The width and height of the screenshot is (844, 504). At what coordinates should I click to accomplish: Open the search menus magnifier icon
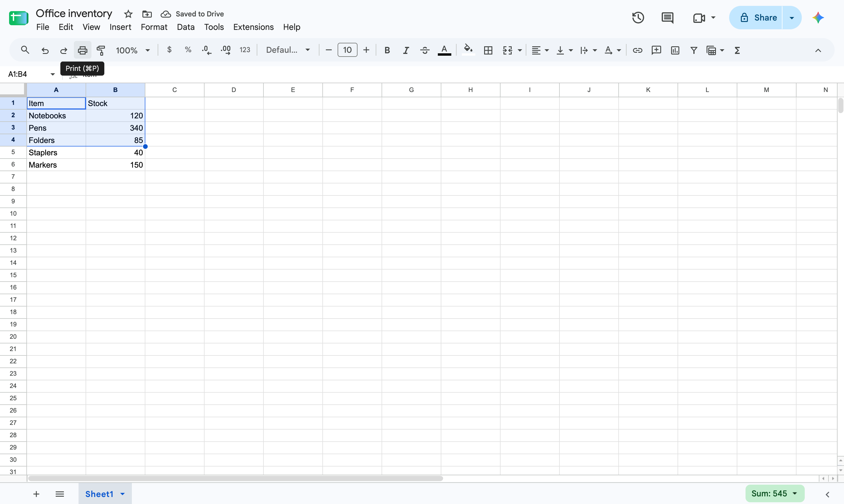tap(25, 50)
